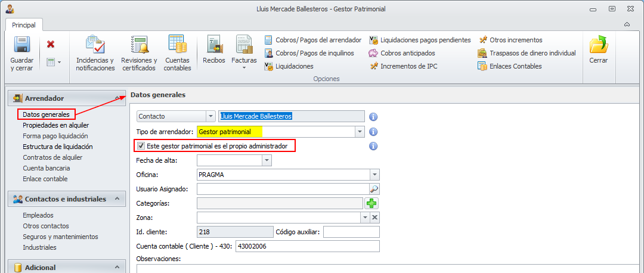Click the Categorías field
644x273 pixels.
pyautogui.click(x=280, y=203)
